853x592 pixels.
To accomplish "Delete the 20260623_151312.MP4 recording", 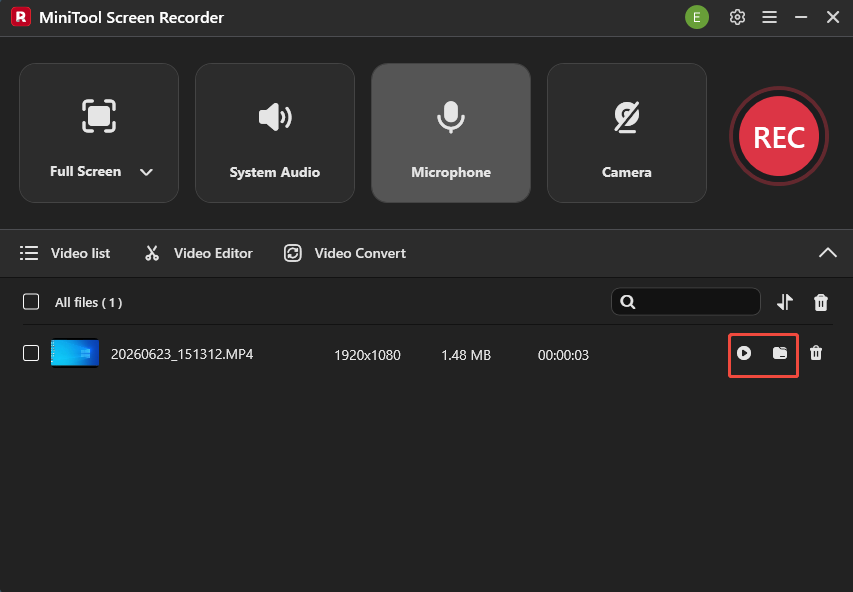I will [815, 353].
